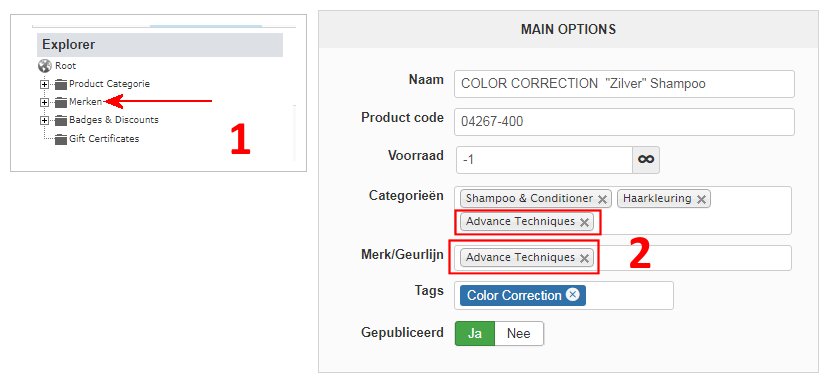
Task: Click the infinity stock icon button
Action: pyautogui.click(x=646, y=160)
